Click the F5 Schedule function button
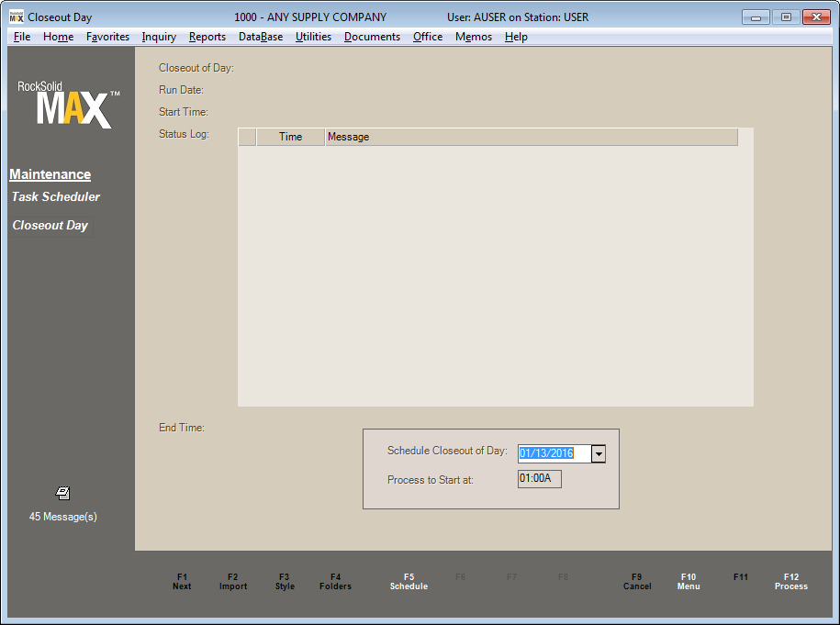Screen dimensions: 840x625 pyautogui.click(x=409, y=582)
